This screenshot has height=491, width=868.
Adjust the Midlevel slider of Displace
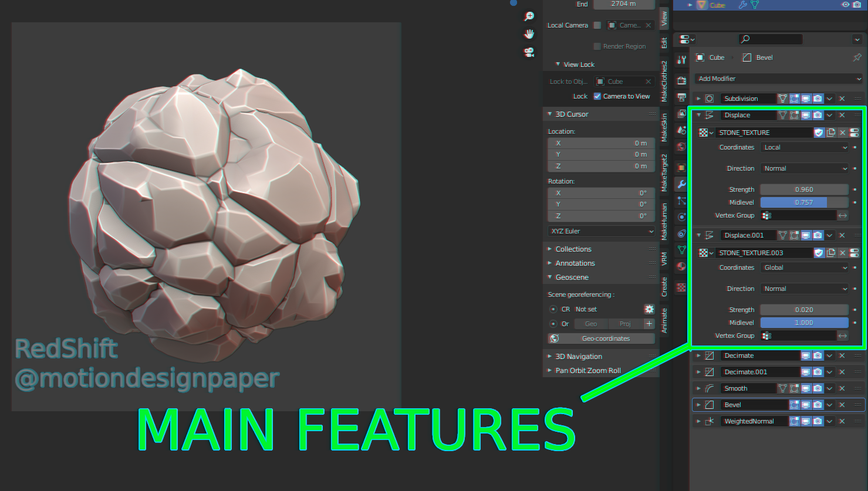point(804,202)
